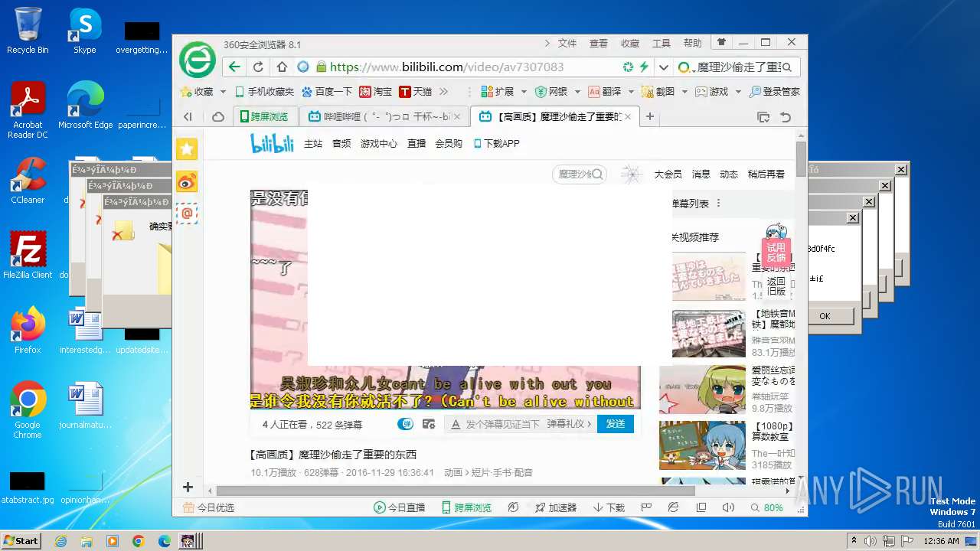Expand the 扩展 dropdown arrow
This screenshot has width=980, height=551.
[524, 92]
